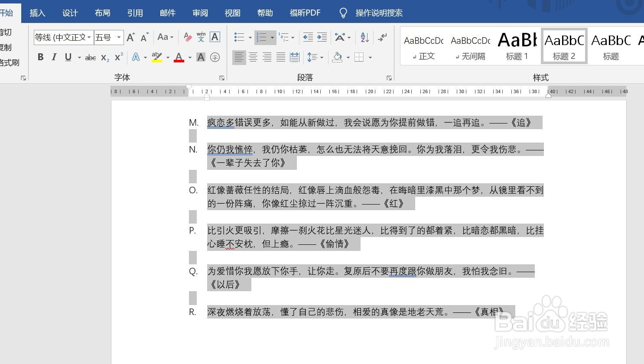The height and width of the screenshot is (364, 644).
Task: Click the 操作说明搜索 search field
Action: (379, 13)
